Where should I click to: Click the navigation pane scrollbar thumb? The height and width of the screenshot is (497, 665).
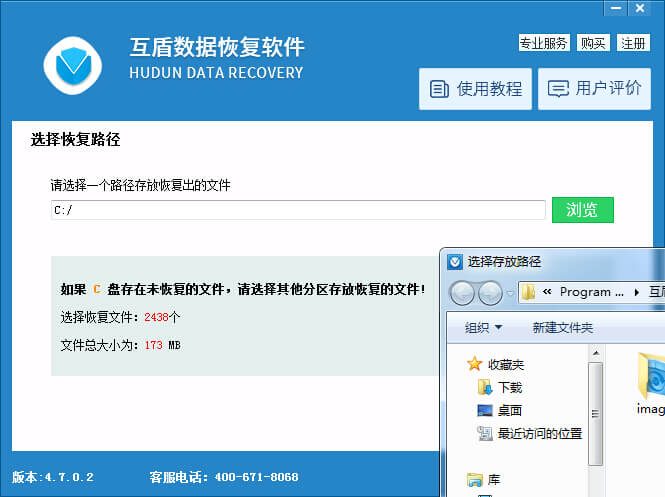(x=595, y=413)
